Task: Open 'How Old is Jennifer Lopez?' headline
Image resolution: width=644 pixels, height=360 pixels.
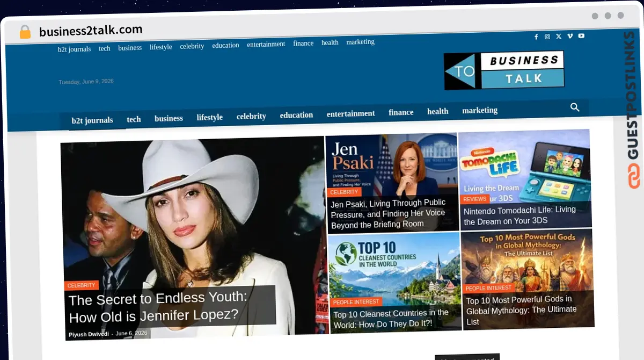Action: 158,307
